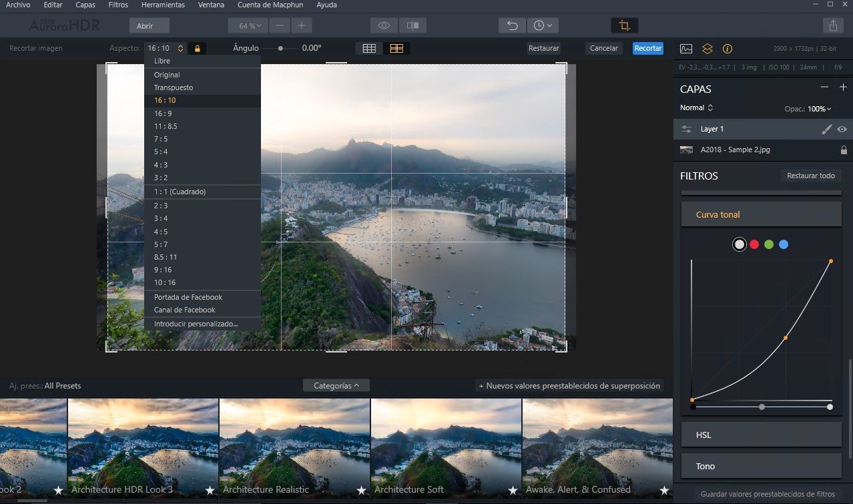Show the image info icon
Viewport: 853px width, 504px height.
(x=728, y=49)
